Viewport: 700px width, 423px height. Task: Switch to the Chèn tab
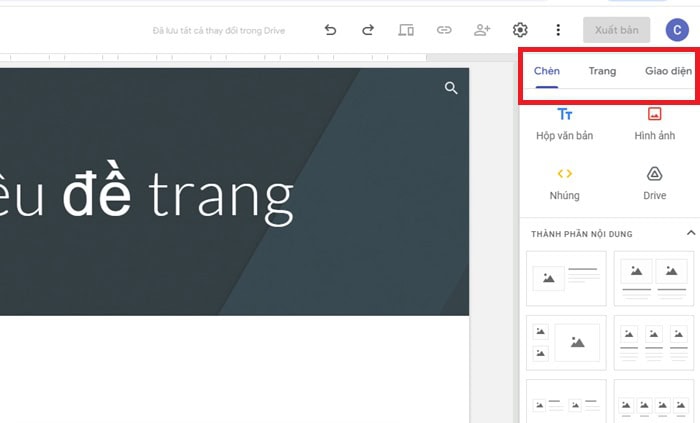pos(547,71)
